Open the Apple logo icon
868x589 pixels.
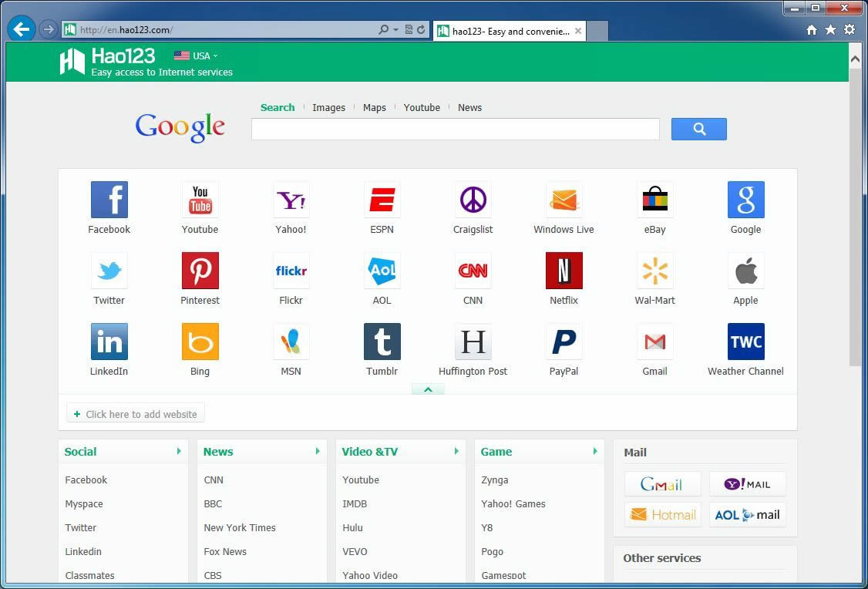click(x=745, y=270)
